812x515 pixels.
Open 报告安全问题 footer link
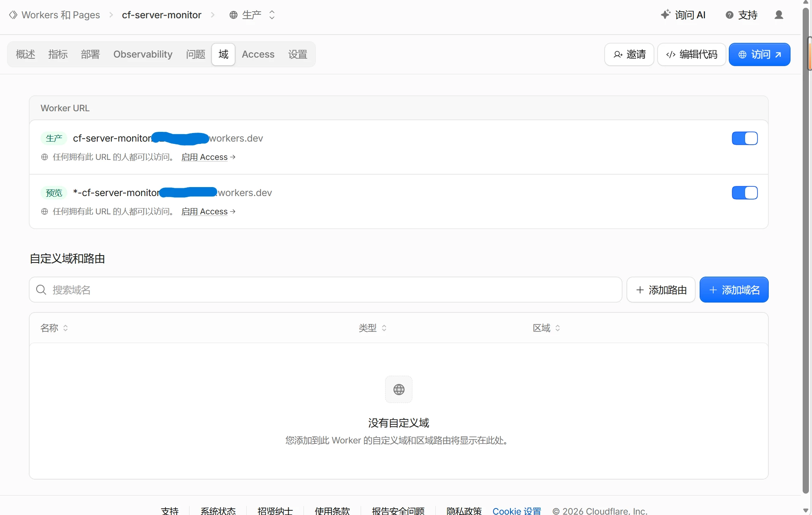point(398,511)
